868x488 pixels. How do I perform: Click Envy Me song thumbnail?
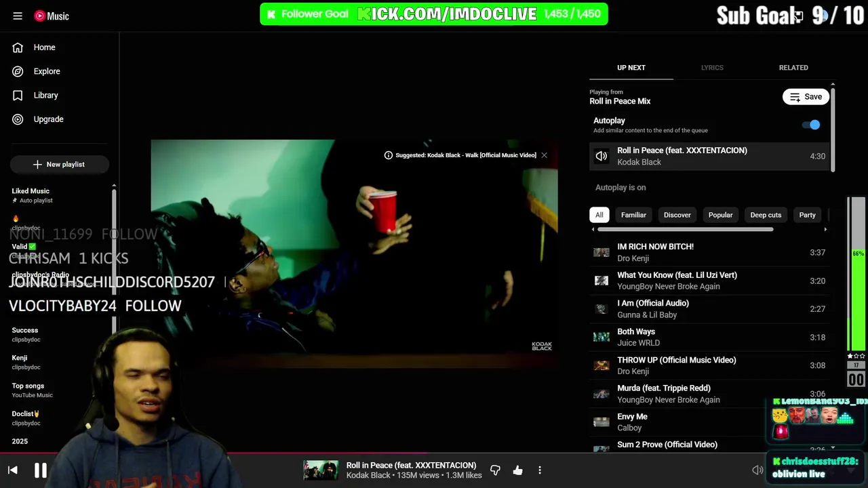coord(601,422)
